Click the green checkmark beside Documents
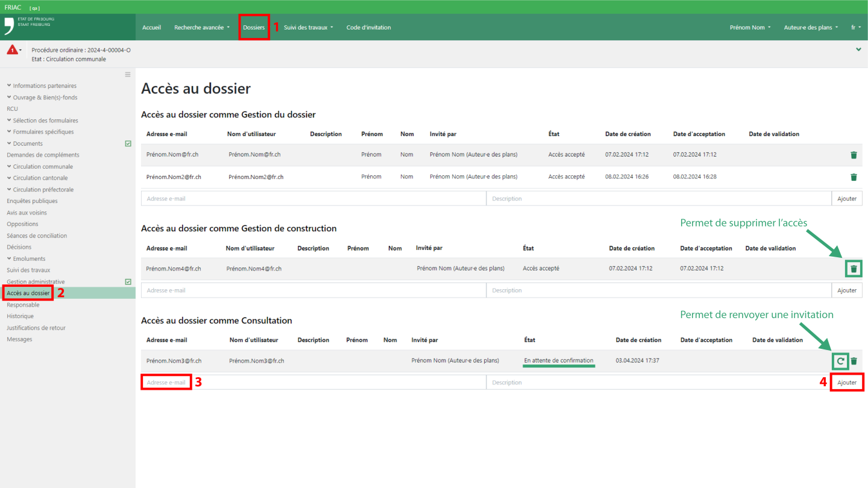Viewport: 868px width, 488px height. click(128, 144)
